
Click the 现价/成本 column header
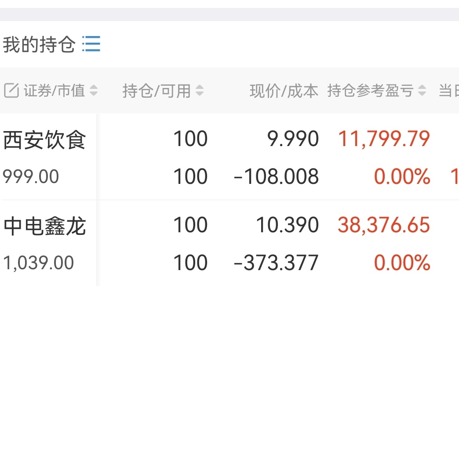284,91
